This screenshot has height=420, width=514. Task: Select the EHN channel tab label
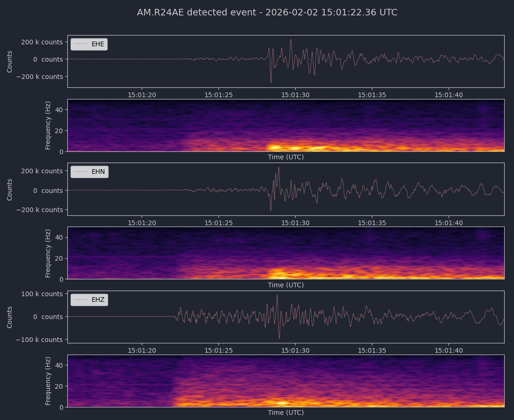[98, 171]
